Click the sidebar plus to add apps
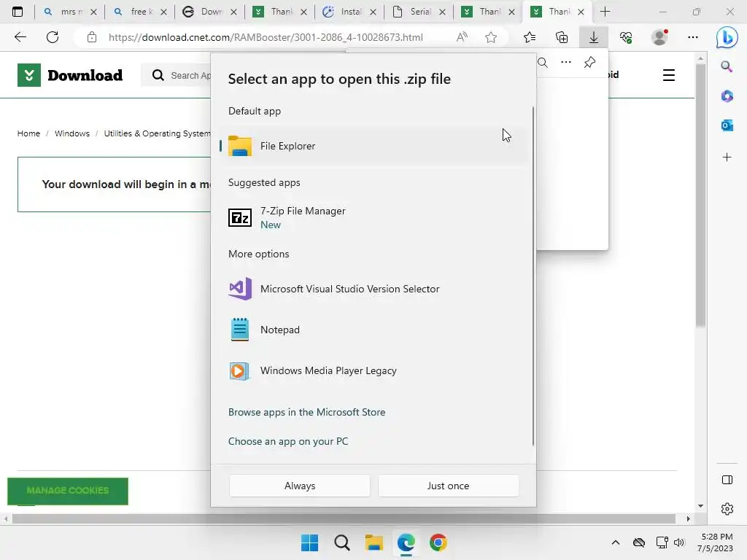Screen dimensions: 747x560 coord(727,157)
